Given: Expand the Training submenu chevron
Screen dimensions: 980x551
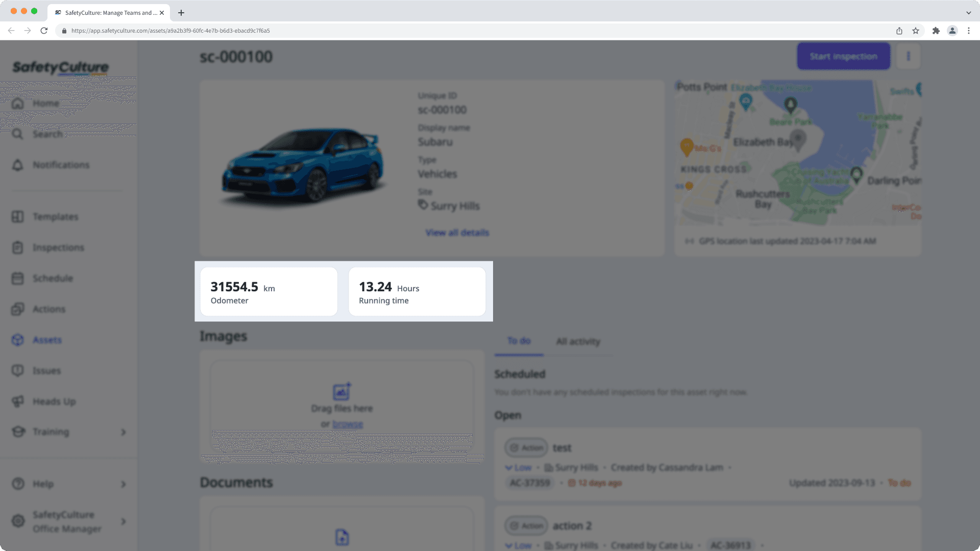Looking at the screenshot, I should [x=123, y=432].
